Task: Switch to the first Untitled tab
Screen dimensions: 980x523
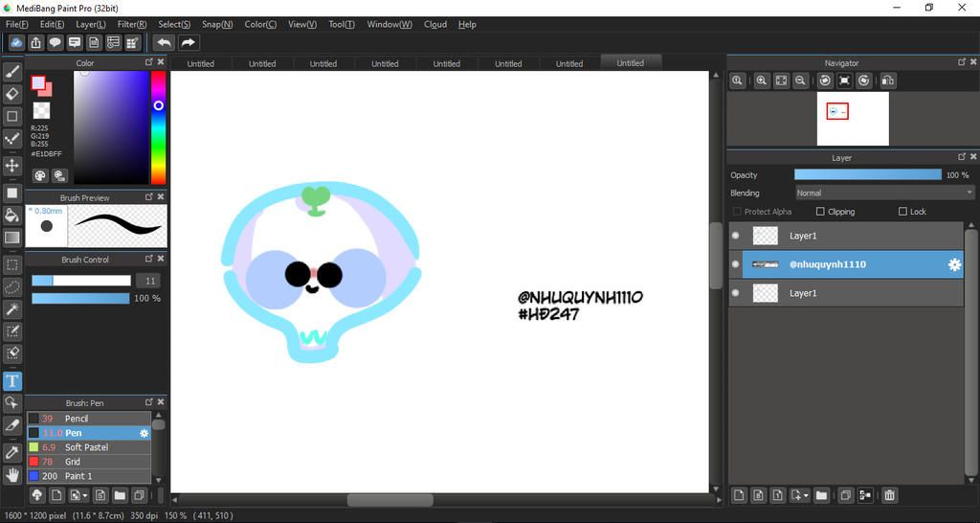Action: point(201,64)
